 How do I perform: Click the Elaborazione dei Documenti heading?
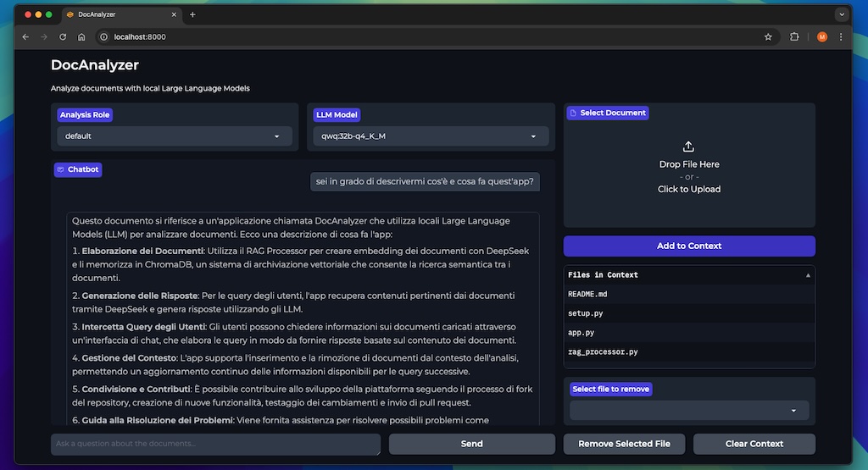[142, 251]
